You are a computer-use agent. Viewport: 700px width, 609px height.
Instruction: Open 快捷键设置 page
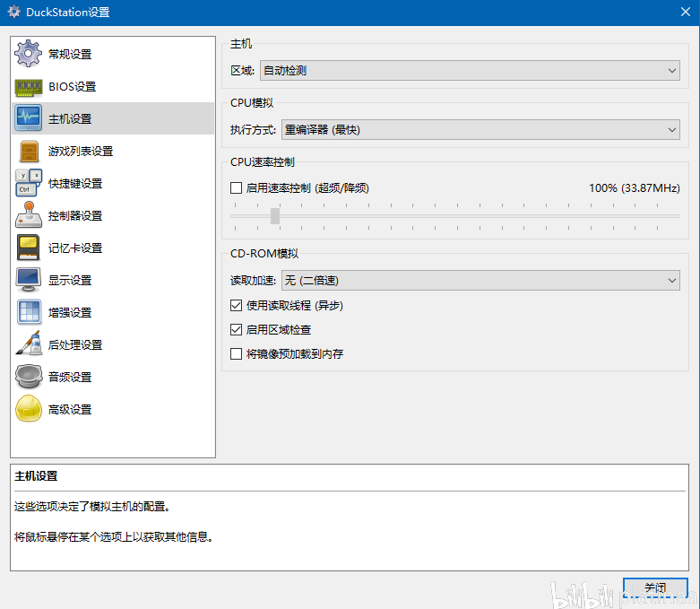113,183
